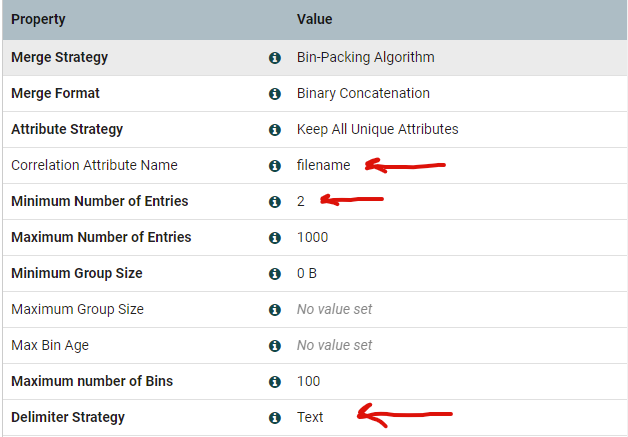Viewport: 628px width, 437px height.
Task: Click the info icon beside Merge Format
Action: click(x=274, y=94)
